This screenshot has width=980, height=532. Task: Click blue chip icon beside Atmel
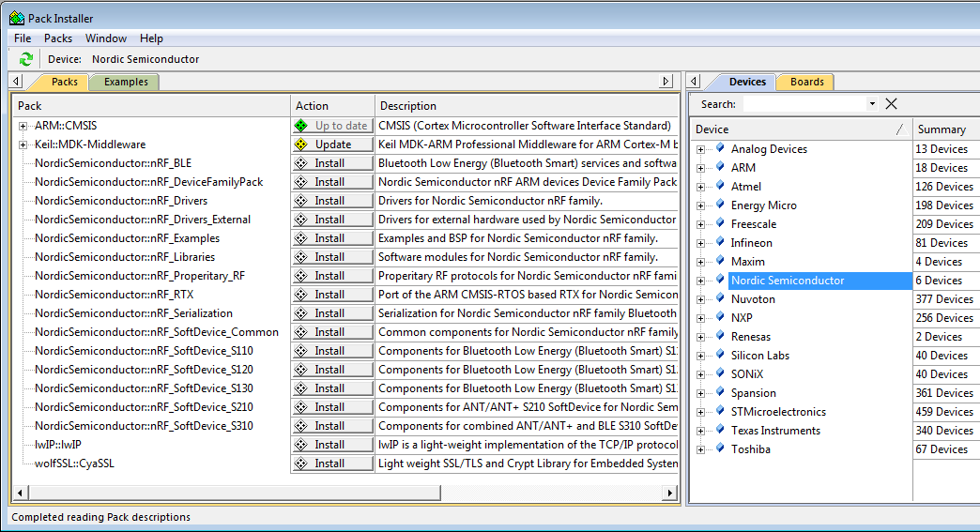coord(720,186)
